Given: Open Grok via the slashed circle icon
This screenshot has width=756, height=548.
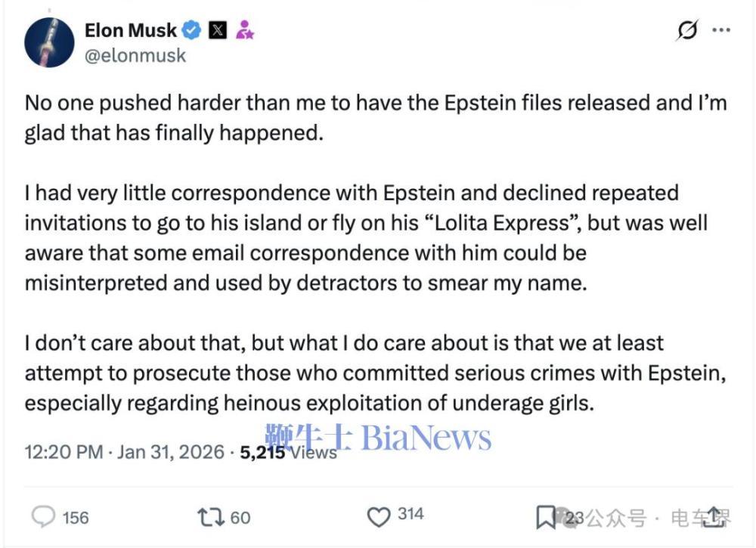Looking at the screenshot, I should coord(687,31).
